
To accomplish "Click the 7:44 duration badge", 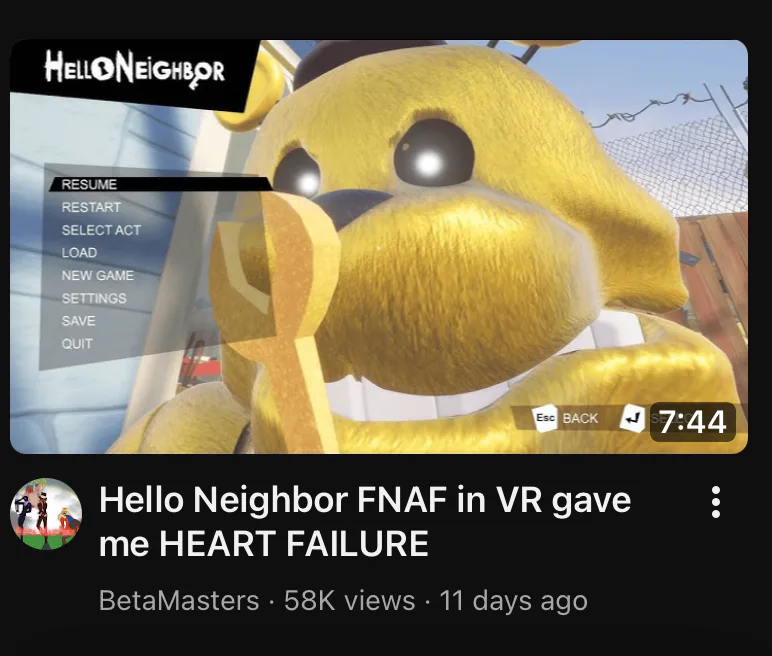I will (693, 422).
